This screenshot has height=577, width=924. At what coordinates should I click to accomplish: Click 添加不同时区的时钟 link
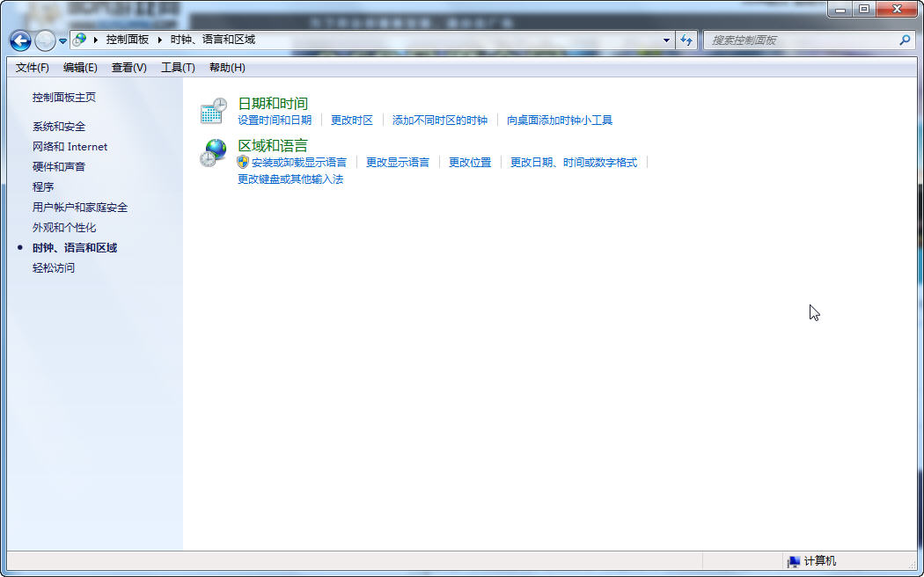(x=440, y=121)
